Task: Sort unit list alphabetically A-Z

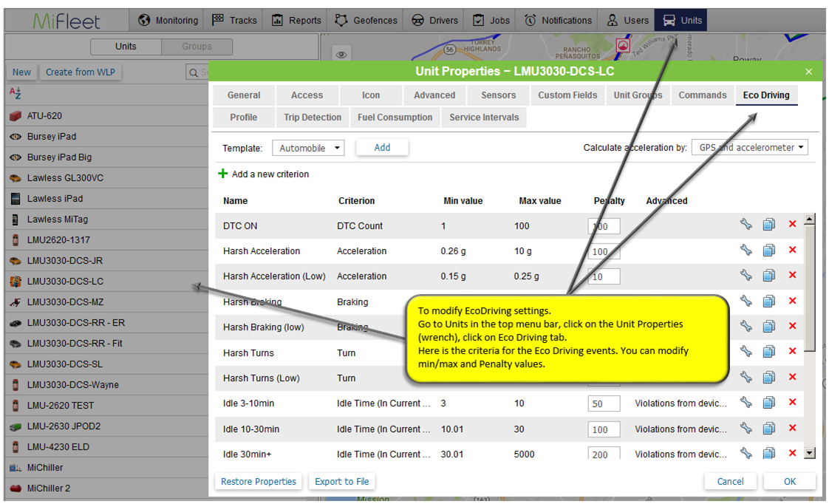Action: coord(15,93)
